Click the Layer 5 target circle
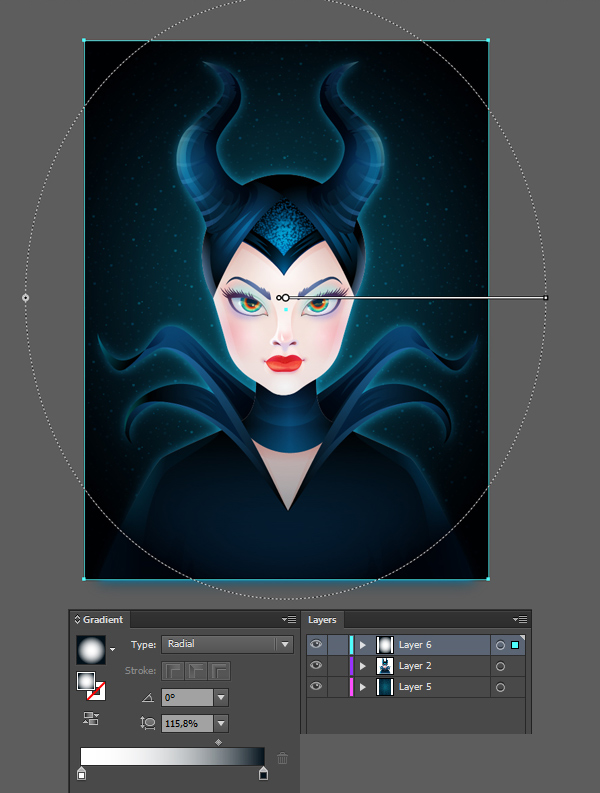 [500, 687]
